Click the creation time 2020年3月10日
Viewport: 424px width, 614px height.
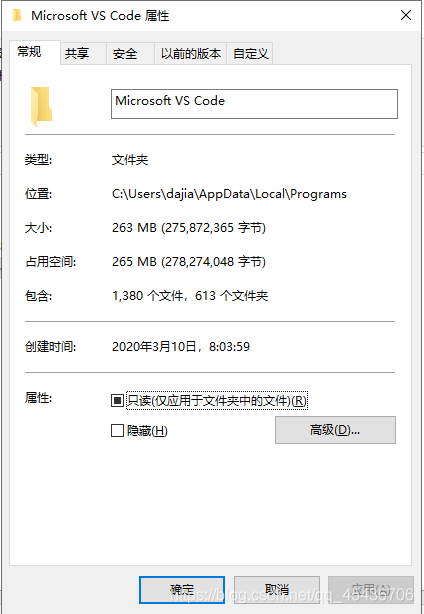181,347
